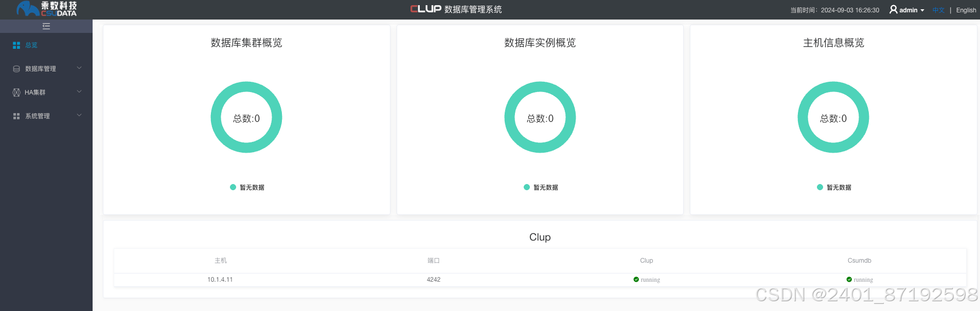Toggle 暂无数据 legend under 数据库实例概览
The height and width of the screenshot is (311, 980).
point(541,188)
